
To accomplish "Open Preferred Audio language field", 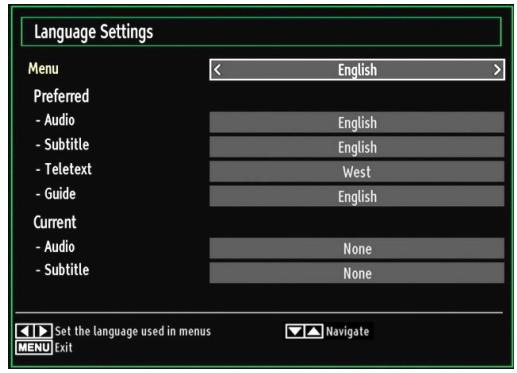I will tap(357, 122).
